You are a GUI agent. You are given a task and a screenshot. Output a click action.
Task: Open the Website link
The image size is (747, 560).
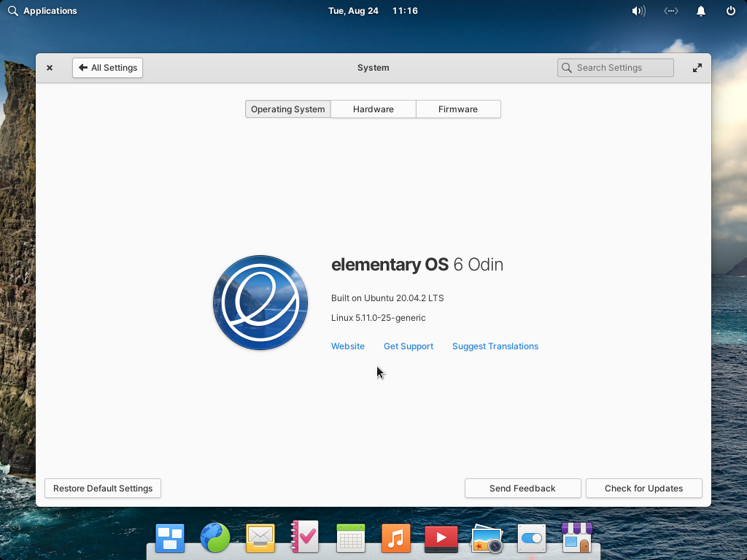click(348, 346)
